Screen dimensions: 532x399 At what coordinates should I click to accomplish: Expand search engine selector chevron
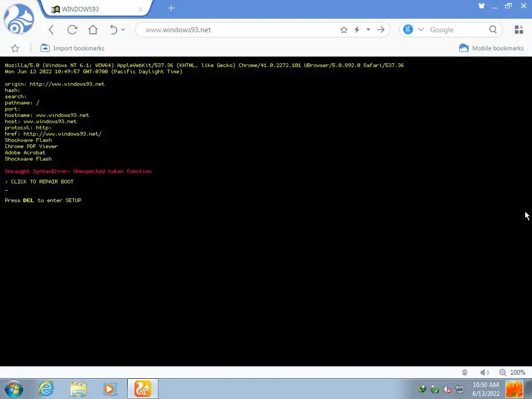(x=421, y=30)
